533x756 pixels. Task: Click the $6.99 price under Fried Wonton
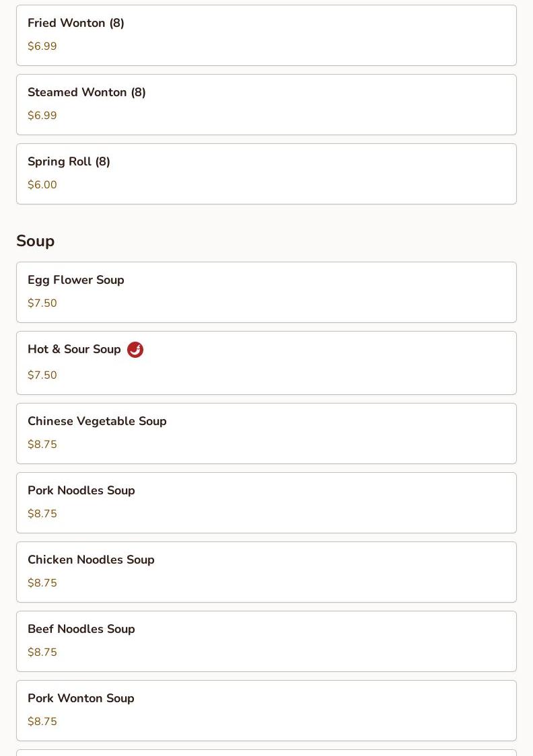[42, 46]
